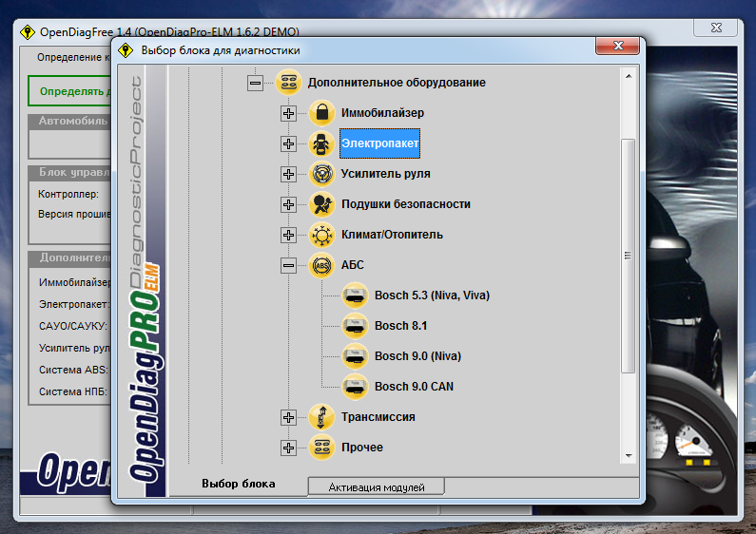Click the Трансмиссия gearbox icon

click(x=321, y=417)
